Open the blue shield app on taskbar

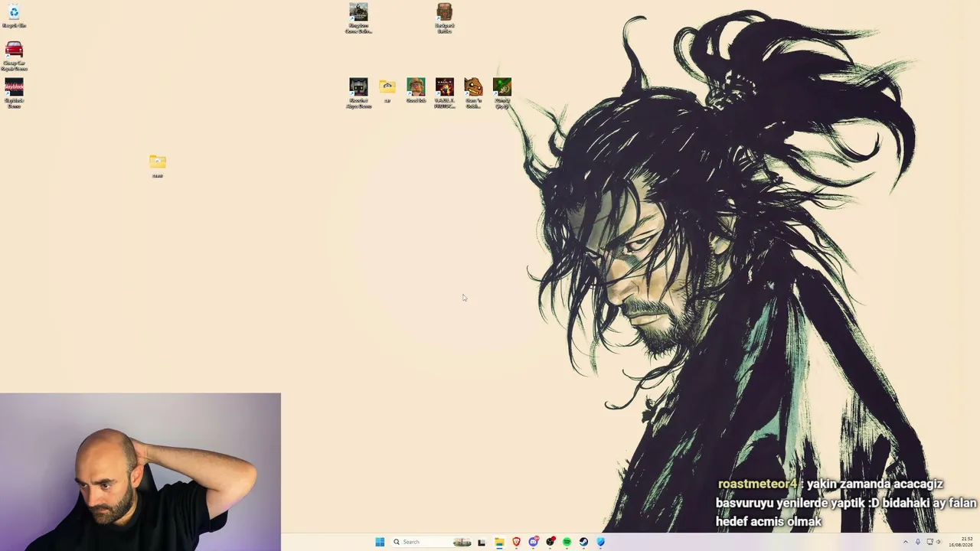tap(600, 542)
